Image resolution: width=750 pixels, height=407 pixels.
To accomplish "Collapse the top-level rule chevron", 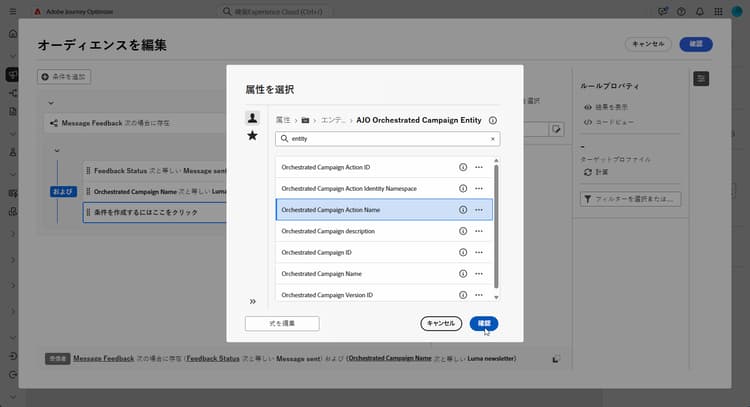I will tap(51, 103).
